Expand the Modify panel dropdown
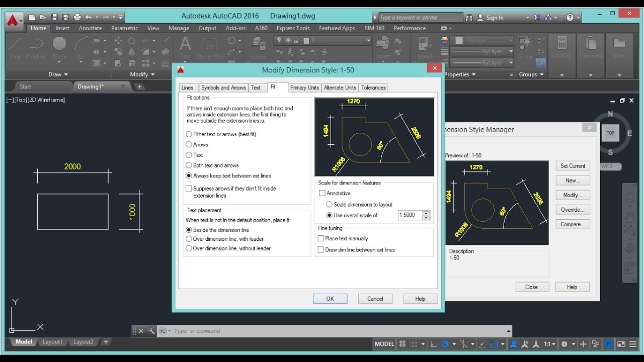 coord(142,74)
